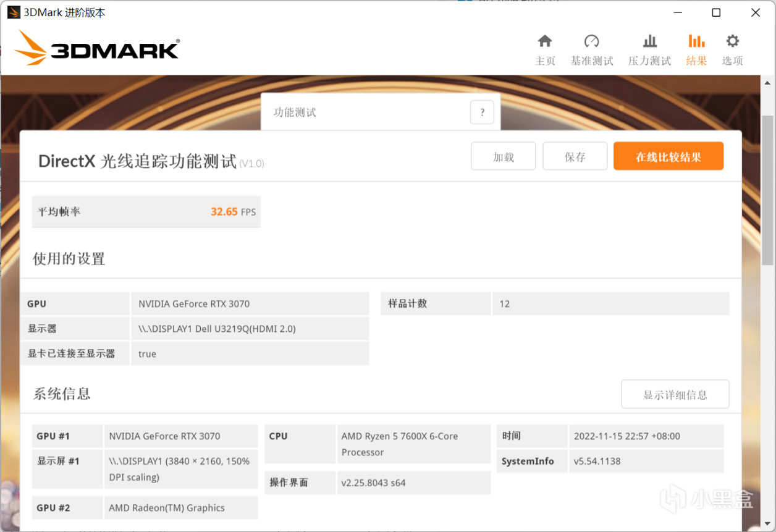Viewport: 776px width, 532px height.
Task: Click the 功能测试 header text
Action: pyautogui.click(x=295, y=112)
